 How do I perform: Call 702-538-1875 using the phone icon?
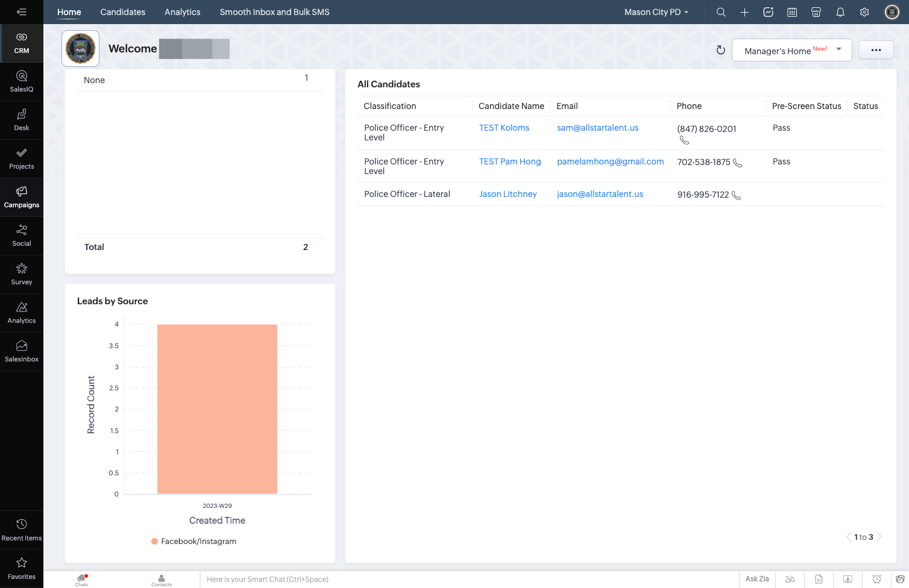click(x=737, y=163)
